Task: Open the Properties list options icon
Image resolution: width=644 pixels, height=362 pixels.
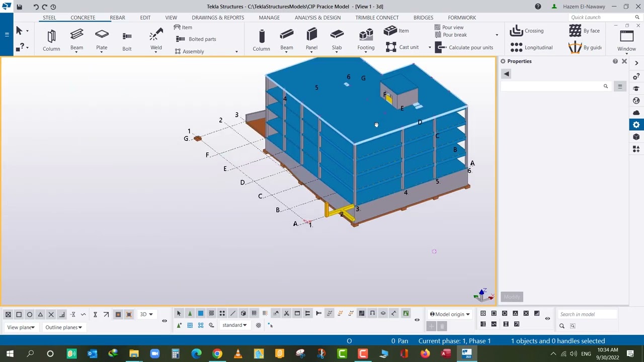Action: click(620, 86)
